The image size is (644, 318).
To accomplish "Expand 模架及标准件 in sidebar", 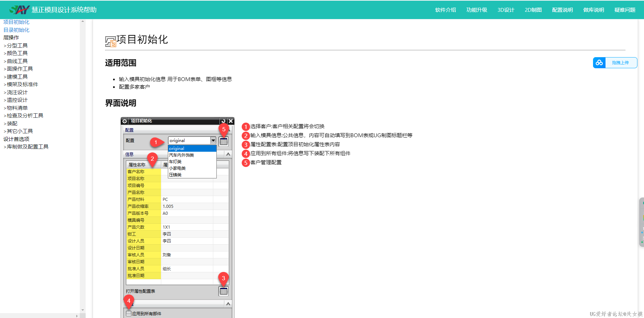I will pyautogui.click(x=21, y=84).
